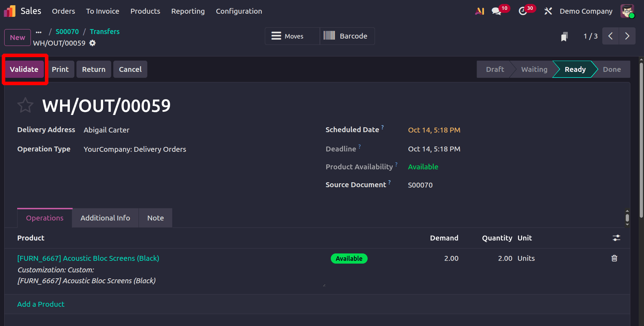Click the debug tools wrench icon
The height and width of the screenshot is (326, 644).
[x=548, y=11]
